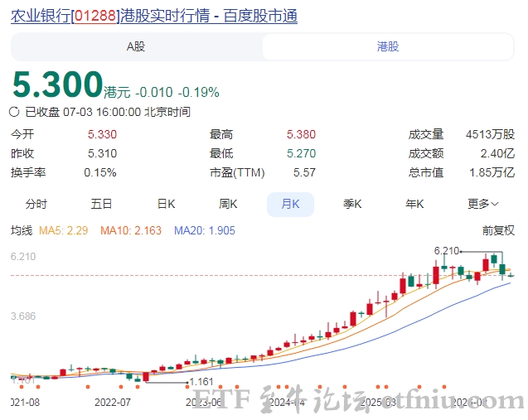Select the 周K chart tab
The image size is (528, 420).
[x=228, y=204]
